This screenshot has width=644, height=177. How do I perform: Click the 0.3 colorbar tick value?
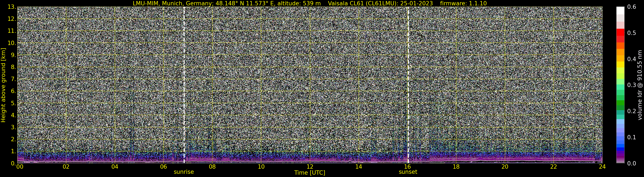(x=632, y=85)
